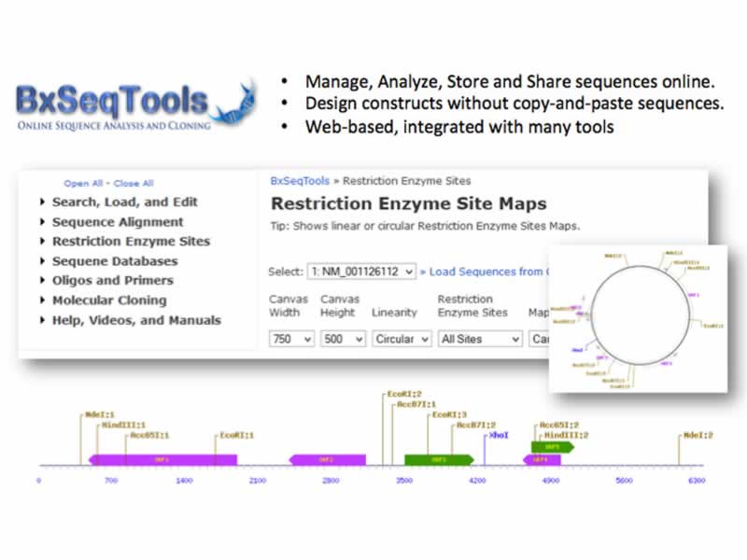Image resolution: width=747 pixels, height=560 pixels.
Task: Open the circular plasmid map thumbnail
Action: (x=640, y=319)
